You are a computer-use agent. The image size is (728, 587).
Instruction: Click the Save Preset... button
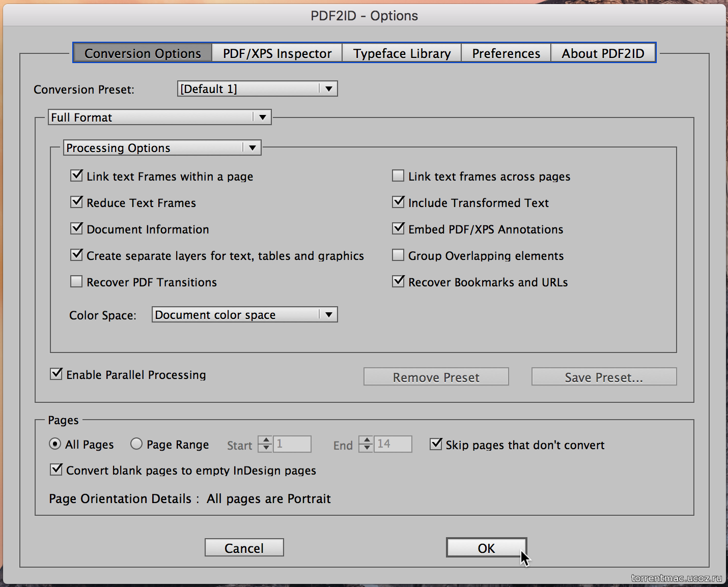click(x=604, y=376)
